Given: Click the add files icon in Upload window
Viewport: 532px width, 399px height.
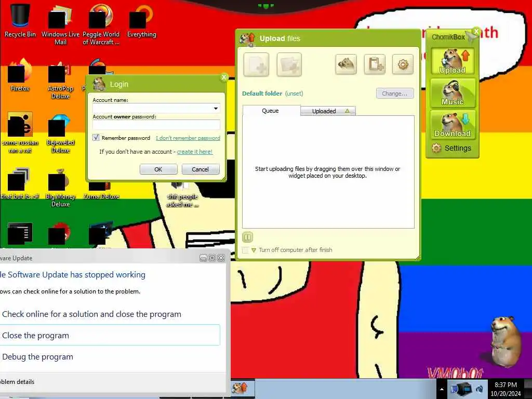Looking at the screenshot, I should coord(256,64).
